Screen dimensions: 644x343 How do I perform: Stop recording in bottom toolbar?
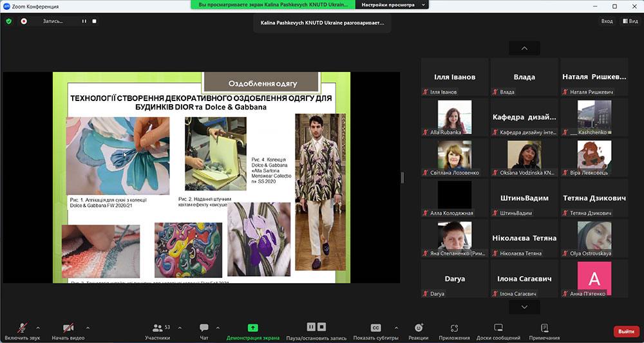point(321,327)
